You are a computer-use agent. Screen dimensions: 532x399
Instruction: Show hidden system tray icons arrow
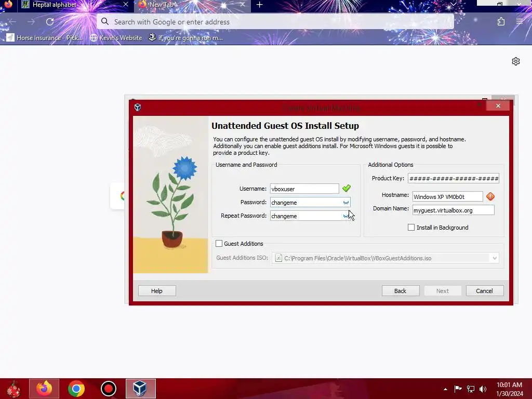tap(445, 389)
